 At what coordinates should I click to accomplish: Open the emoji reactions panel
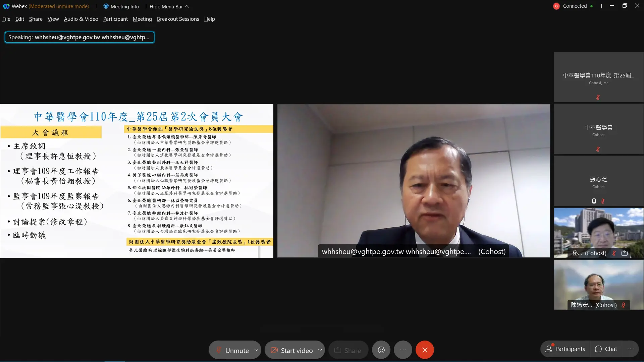pos(381,350)
